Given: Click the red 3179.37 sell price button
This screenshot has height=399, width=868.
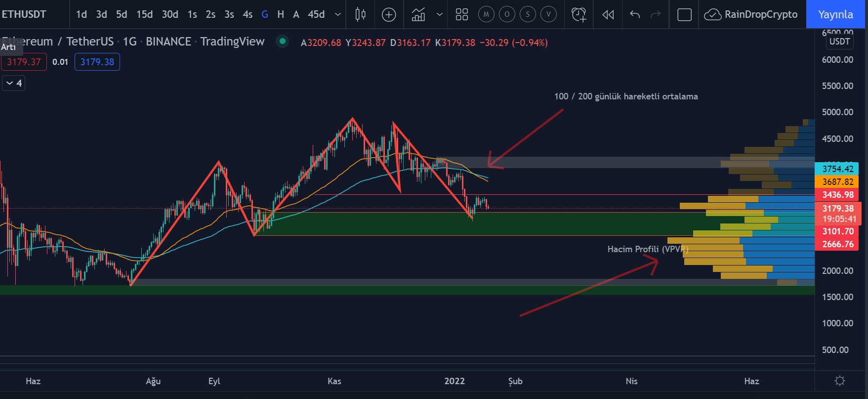Looking at the screenshot, I should coord(24,62).
